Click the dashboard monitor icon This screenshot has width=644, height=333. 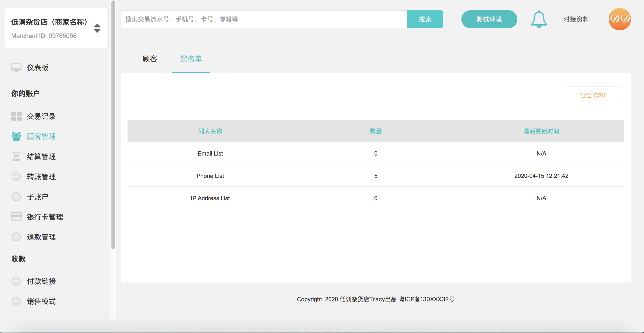coord(16,67)
